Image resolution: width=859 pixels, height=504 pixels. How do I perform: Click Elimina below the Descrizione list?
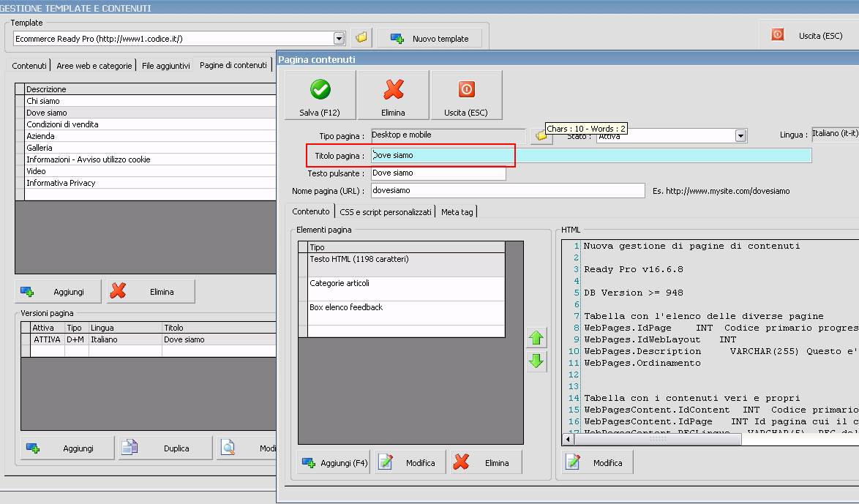[151, 291]
